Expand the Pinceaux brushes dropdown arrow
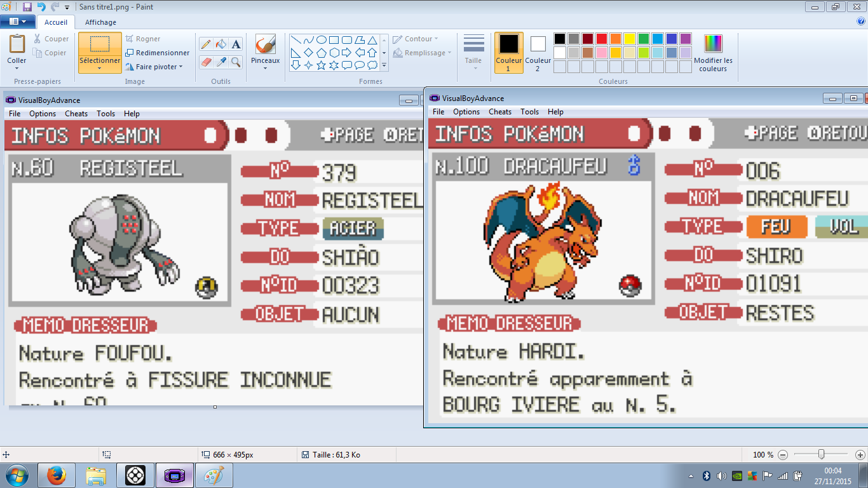Image resolution: width=868 pixels, height=488 pixels. [x=265, y=69]
